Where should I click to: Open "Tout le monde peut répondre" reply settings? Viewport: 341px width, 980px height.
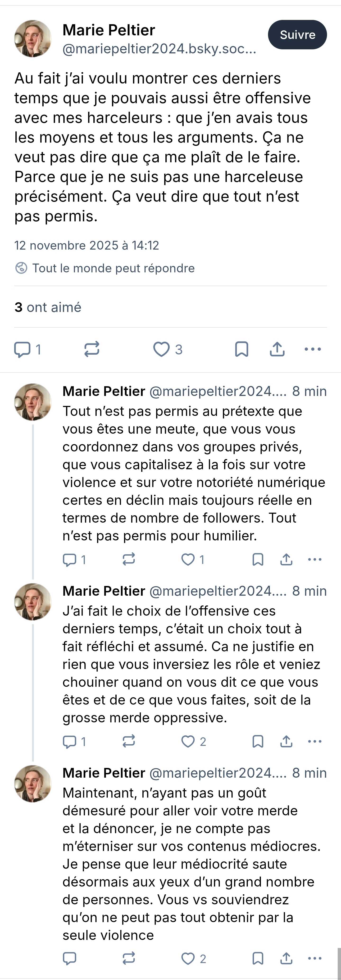[113, 268]
